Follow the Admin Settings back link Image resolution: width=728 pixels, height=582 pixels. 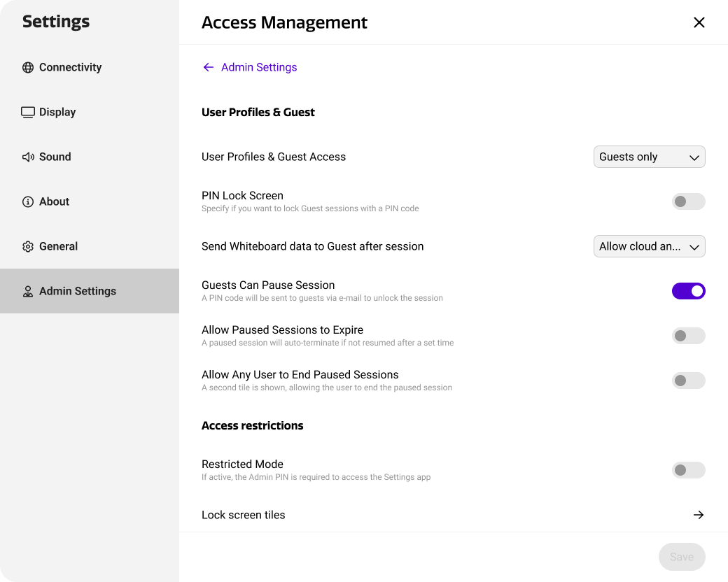pyautogui.click(x=259, y=67)
